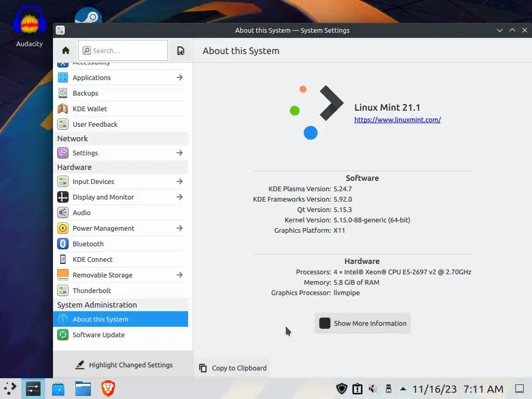Open Display and Monitor icon
Viewport: 532px width, 399px height.
[x=63, y=197]
